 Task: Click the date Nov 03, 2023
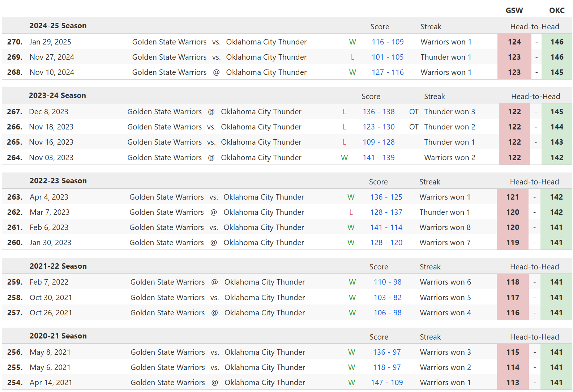point(51,158)
